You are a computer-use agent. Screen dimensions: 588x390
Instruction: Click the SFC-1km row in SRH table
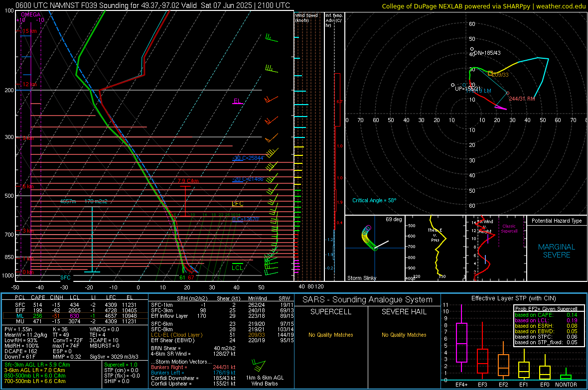[223, 305]
